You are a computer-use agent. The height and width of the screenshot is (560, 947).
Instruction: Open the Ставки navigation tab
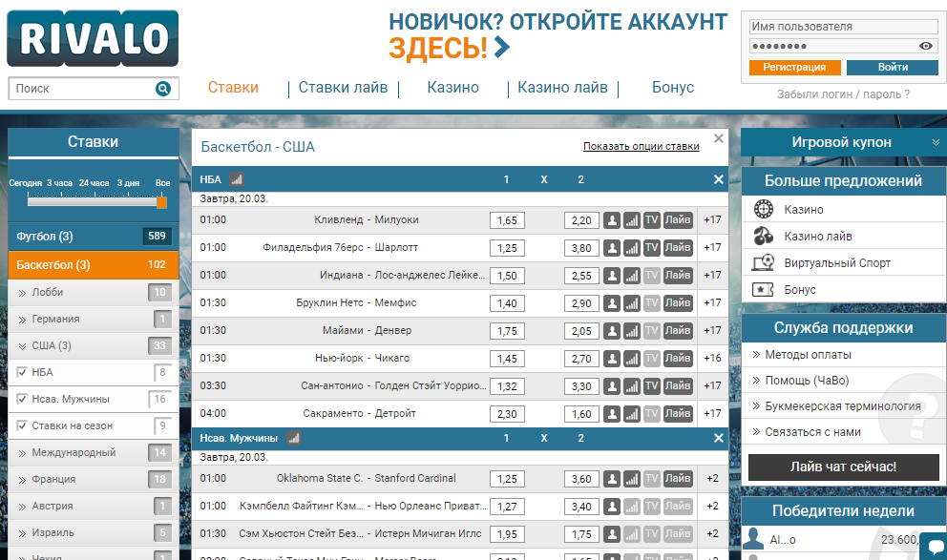click(233, 88)
